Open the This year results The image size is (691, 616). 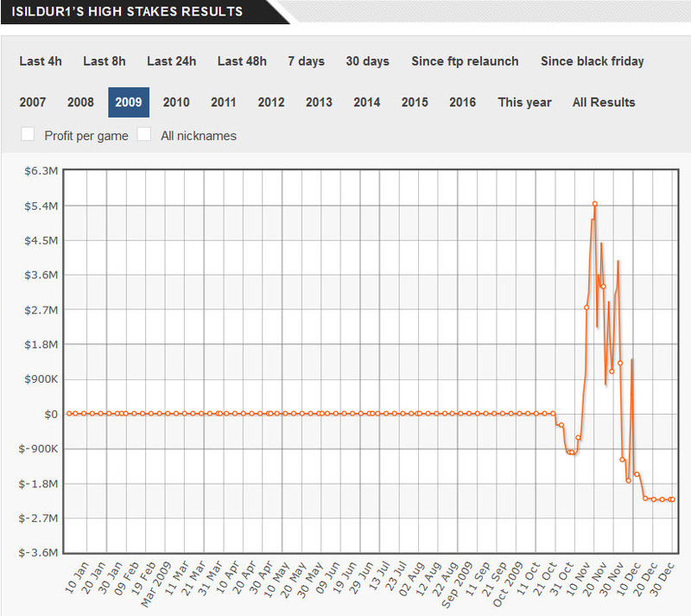524,102
